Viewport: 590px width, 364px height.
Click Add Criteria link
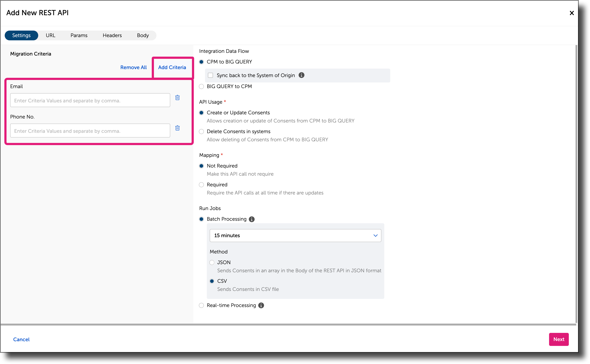(x=172, y=68)
